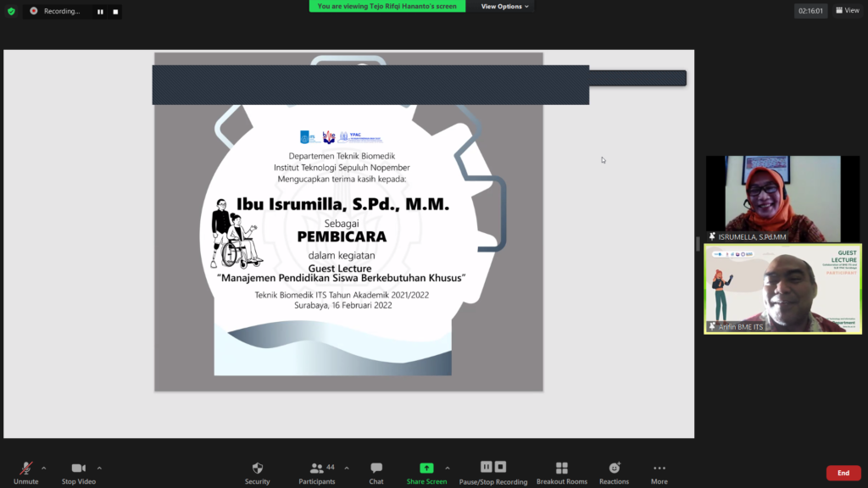Open Breakout Rooms

coord(561,469)
